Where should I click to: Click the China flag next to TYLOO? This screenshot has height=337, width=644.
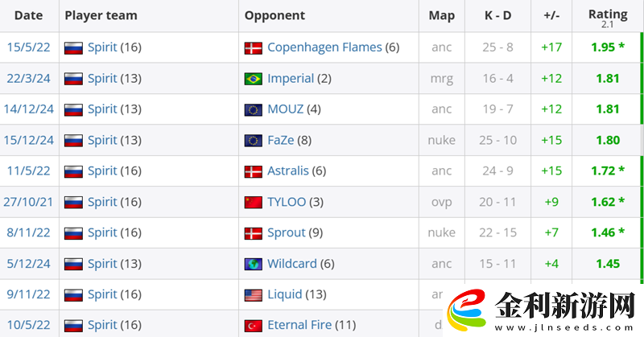(254, 202)
